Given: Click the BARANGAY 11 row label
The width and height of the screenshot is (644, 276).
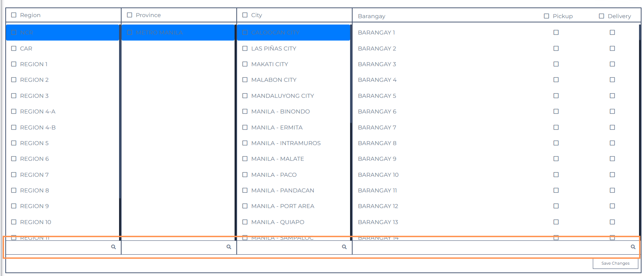Looking at the screenshot, I should [x=377, y=190].
